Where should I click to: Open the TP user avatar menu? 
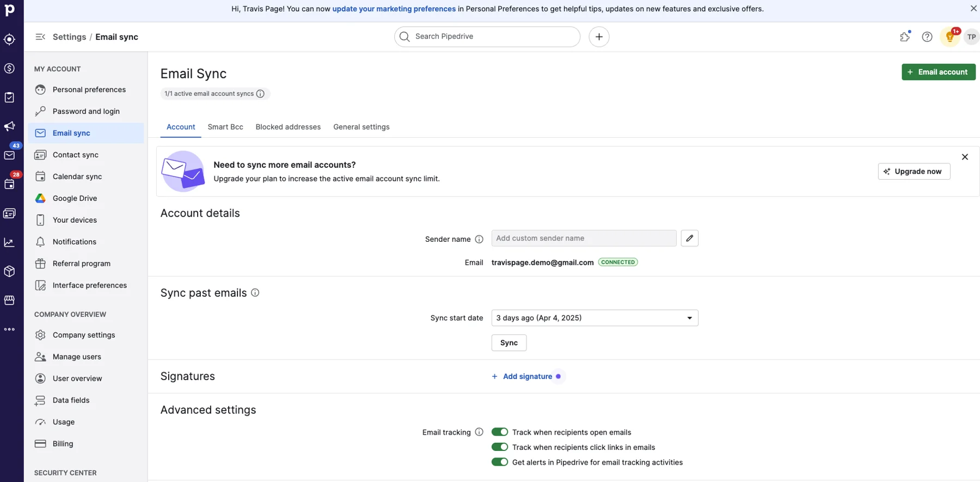tap(972, 37)
